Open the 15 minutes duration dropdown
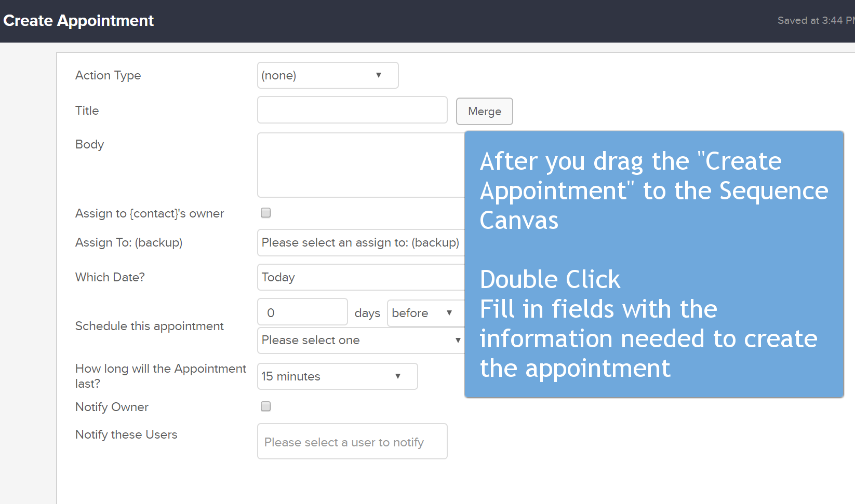Screen dimensions: 855x504 [338, 376]
